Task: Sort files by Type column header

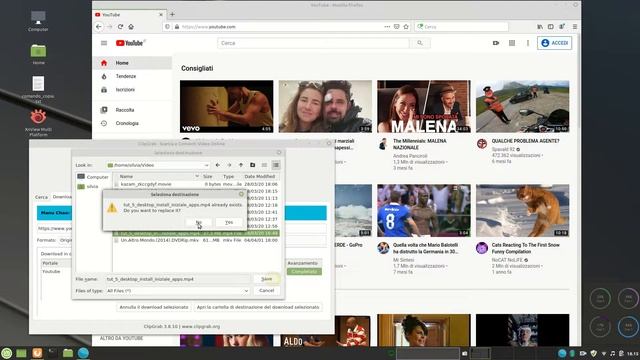Action: point(229,176)
